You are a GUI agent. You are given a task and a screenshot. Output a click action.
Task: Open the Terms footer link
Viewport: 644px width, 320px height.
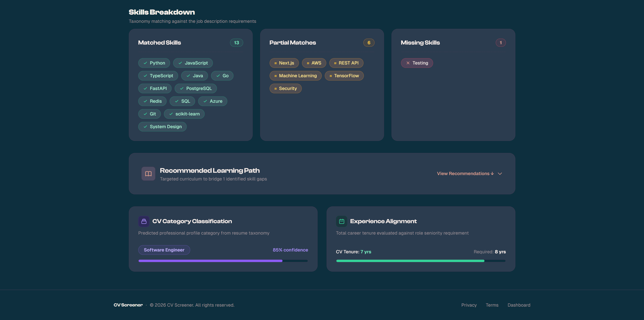tap(492, 305)
